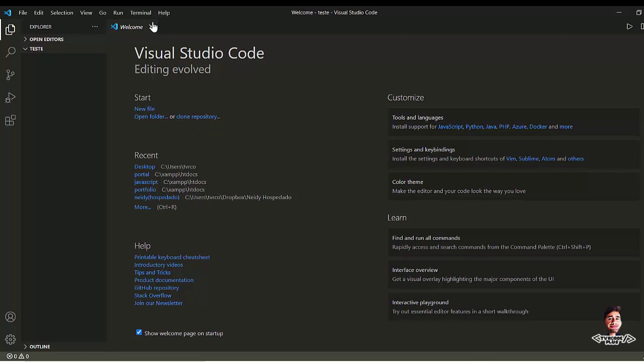Open the Search view icon
The height and width of the screenshot is (362, 644).
pyautogui.click(x=11, y=52)
